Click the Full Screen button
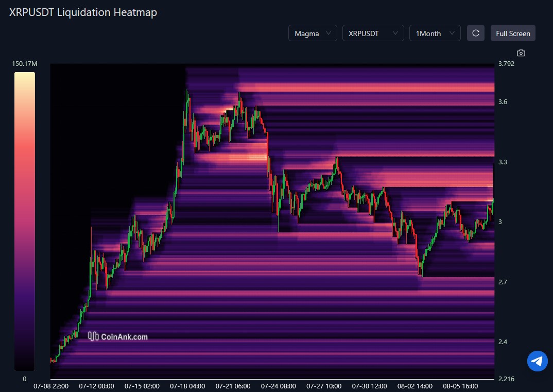The height and width of the screenshot is (392, 553). click(513, 33)
